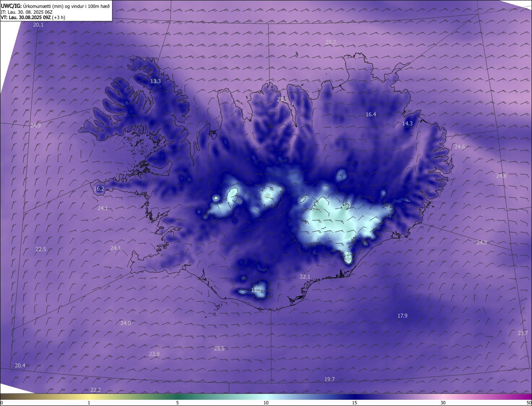Viewport: 532px width, 406px height.
Task: Click the 13.3 value over the Westfjords
Action: tap(155, 81)
